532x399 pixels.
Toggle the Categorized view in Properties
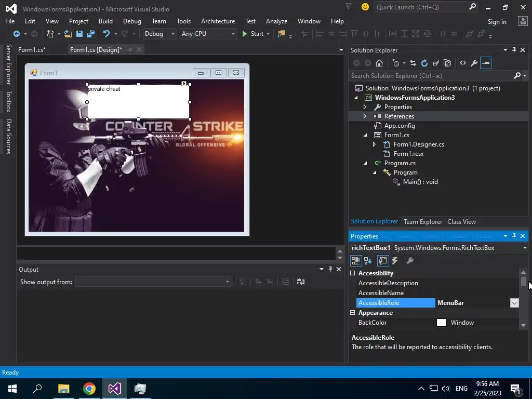click(x=355, y=261)
